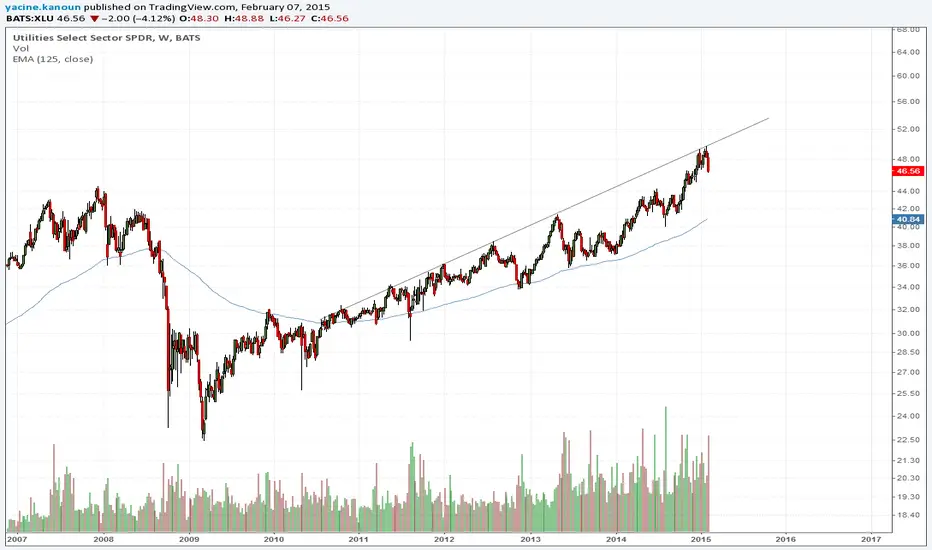The image size is (932, 550).
Task: Click the 28.50 price axis label
Action: point(908,352)
